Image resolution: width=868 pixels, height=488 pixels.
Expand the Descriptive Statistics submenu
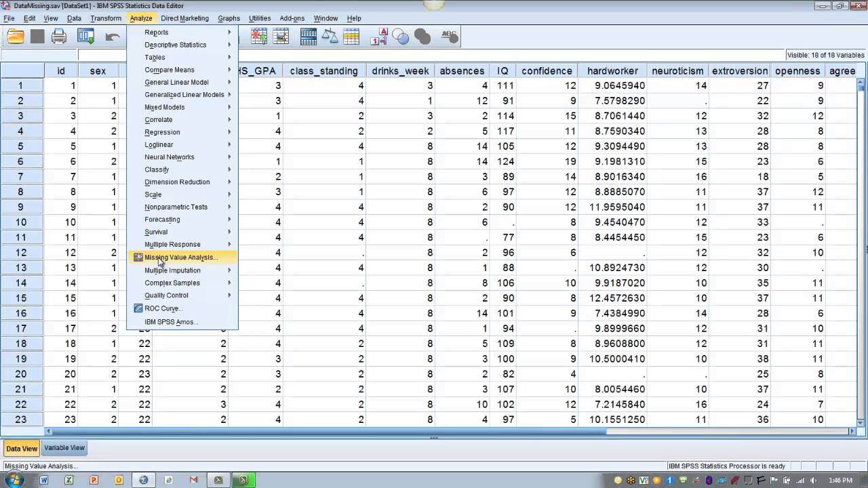click(x=182, y=45)
